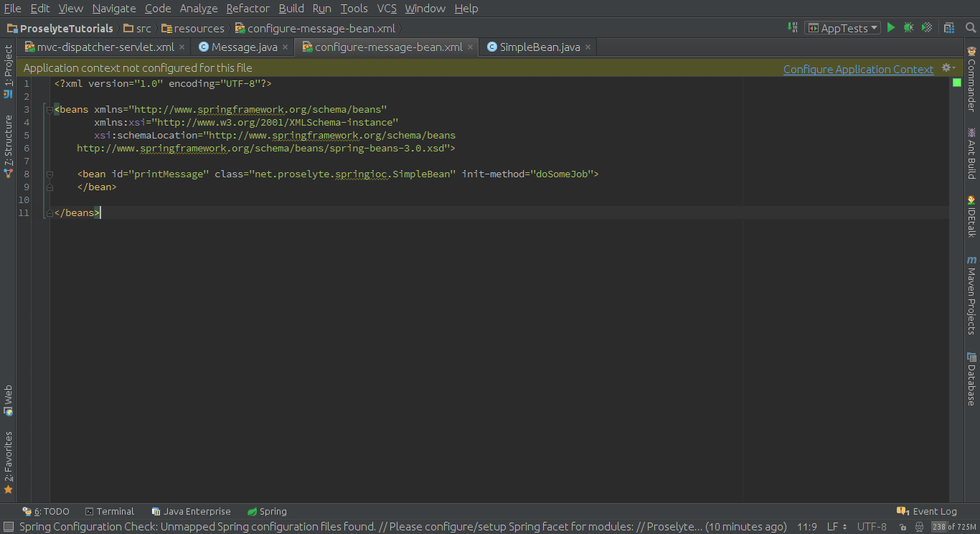Screen dimensions: 980x534
Task: Open the Event Log panel
Action: [927, 512]
